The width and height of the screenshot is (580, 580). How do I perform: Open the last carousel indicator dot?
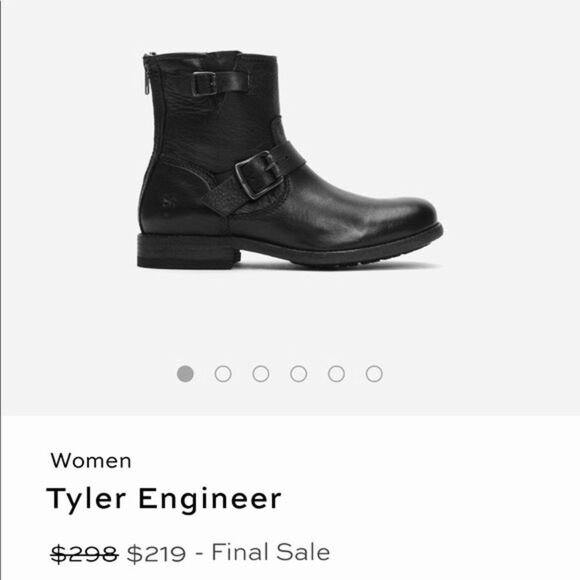coord(374,374)
